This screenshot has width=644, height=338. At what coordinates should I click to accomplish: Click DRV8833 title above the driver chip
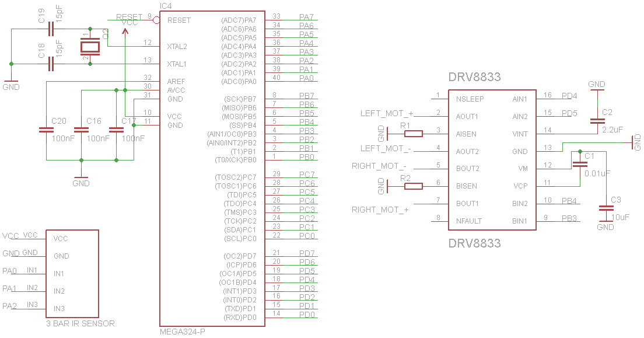(474, 77)
